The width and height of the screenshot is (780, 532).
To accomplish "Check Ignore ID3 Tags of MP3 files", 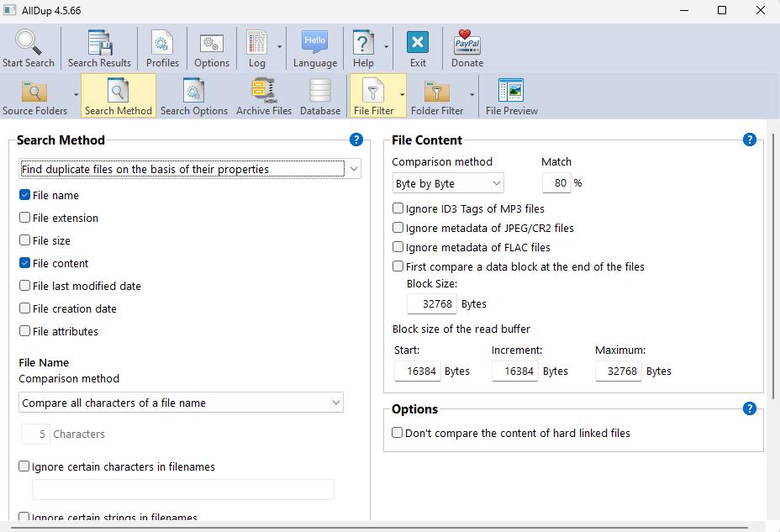I will click(398, 208).
